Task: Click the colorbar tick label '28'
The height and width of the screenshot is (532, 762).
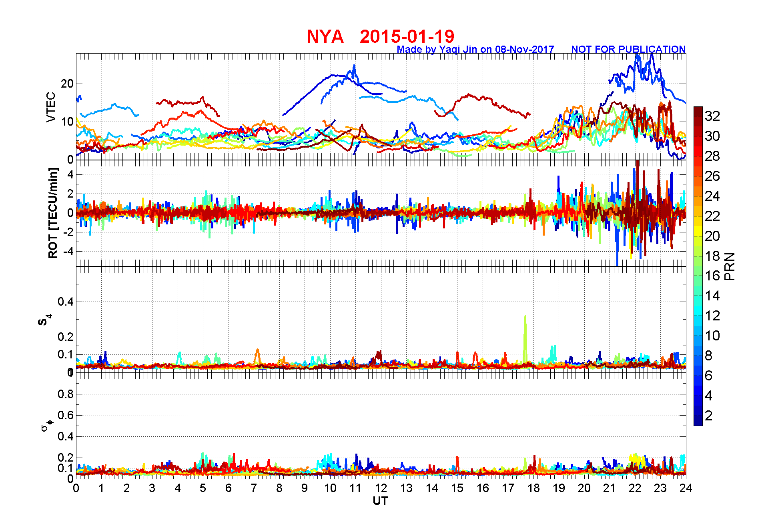Action: click(712, 156)
